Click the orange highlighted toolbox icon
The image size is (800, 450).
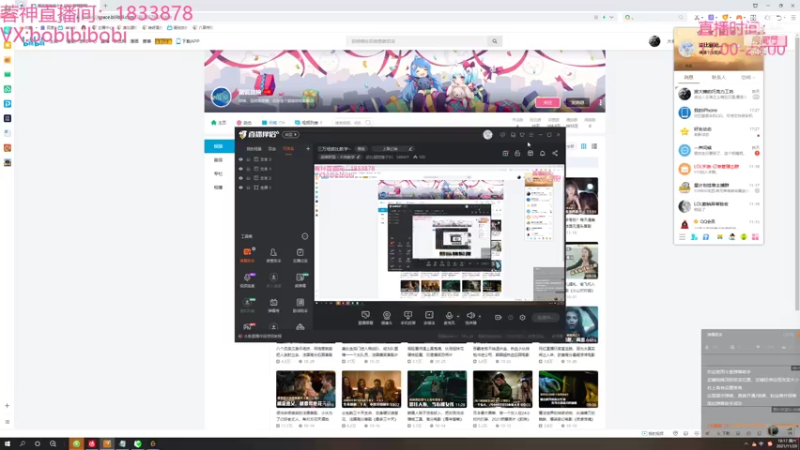[247, 252]
